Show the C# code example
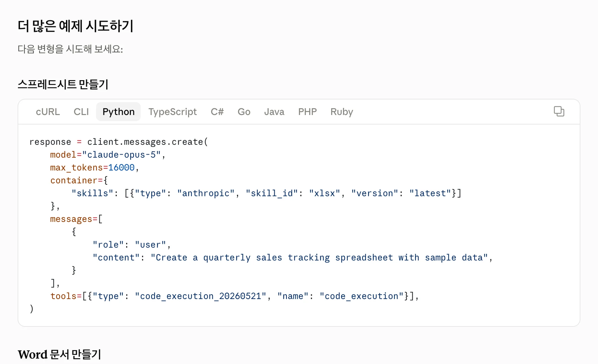This screenshot has height=364, width=598. pyautogui.click(x=217, y=112)
